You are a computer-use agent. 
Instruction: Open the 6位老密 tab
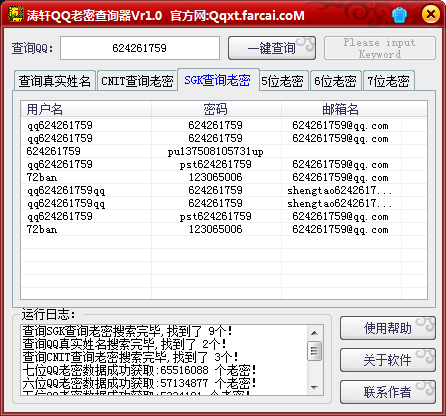click(x=335, y=81)
